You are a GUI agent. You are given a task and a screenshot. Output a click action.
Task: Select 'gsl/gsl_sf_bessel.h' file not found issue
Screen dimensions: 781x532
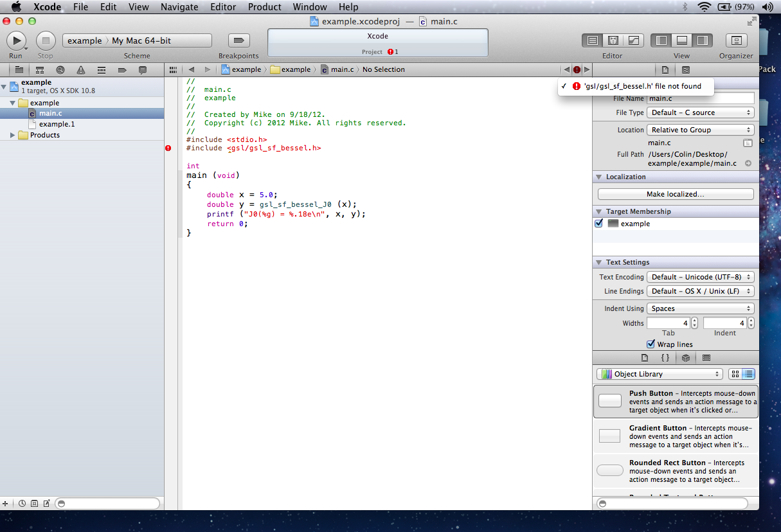tap(636, 86)
